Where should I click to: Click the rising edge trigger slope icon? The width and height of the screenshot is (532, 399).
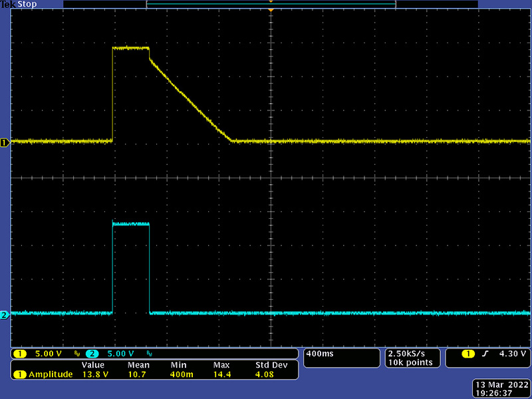click(x=485, y=353)
